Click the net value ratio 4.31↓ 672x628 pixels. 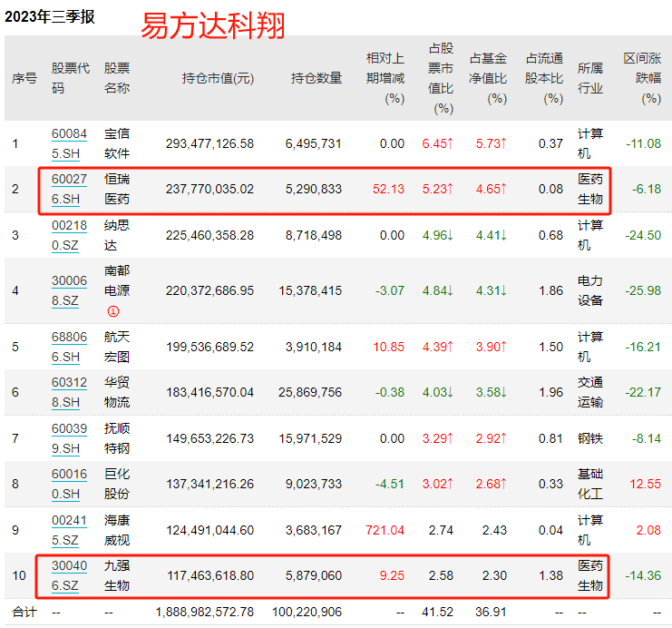coord(492,290)
